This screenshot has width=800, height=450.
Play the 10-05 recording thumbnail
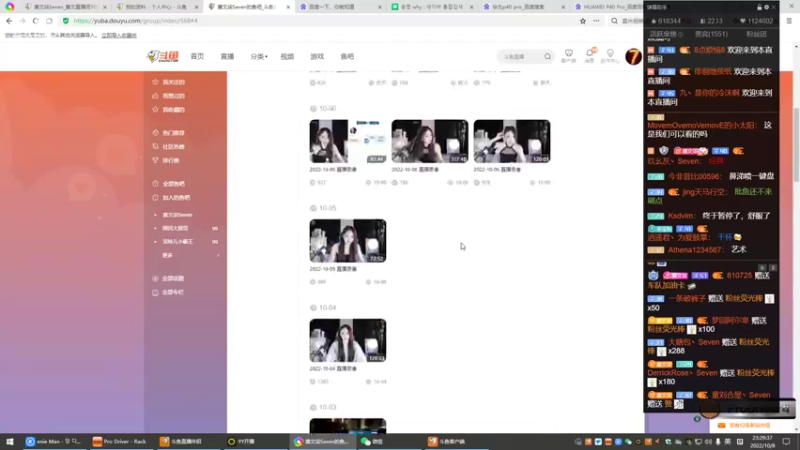347,241
